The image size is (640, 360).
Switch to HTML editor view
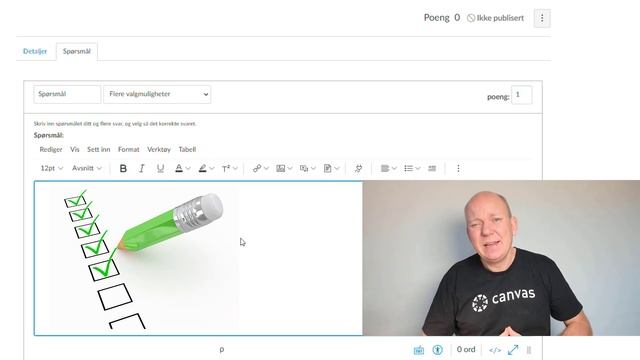pos(495,350)
